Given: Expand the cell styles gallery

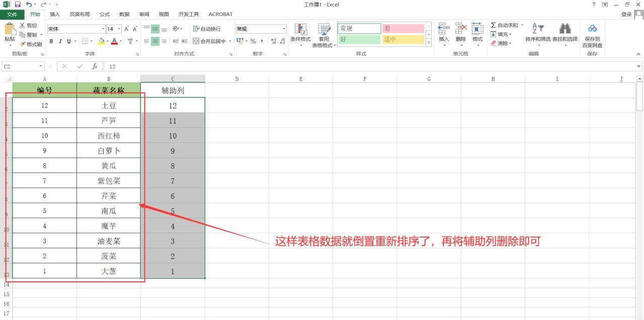Looking at the screenshot, I should (429, 43).
